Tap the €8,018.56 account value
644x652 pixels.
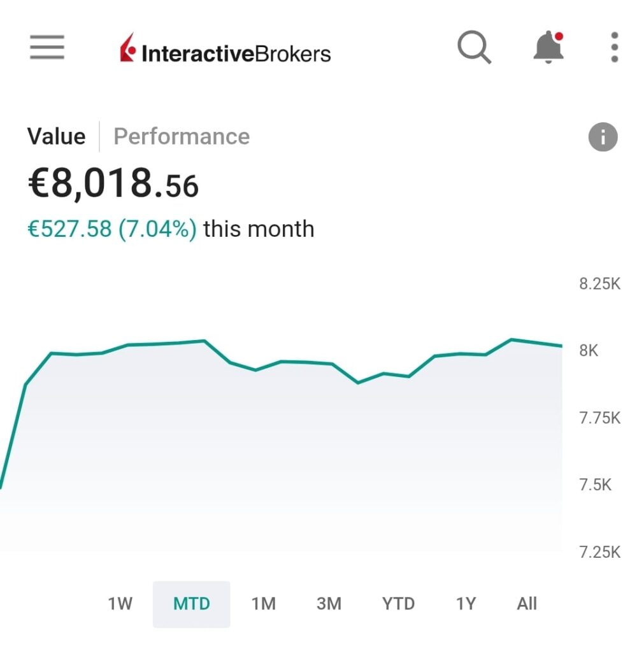(x=113, y=185)
